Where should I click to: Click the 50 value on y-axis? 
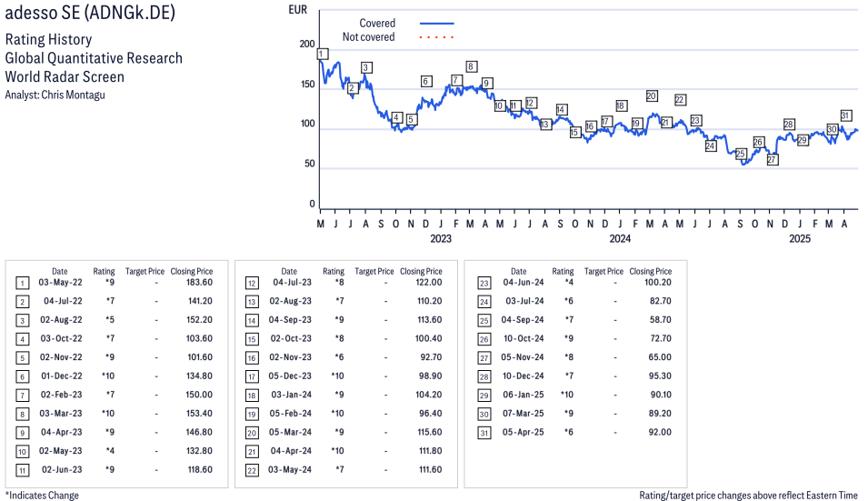pos(309,164)
